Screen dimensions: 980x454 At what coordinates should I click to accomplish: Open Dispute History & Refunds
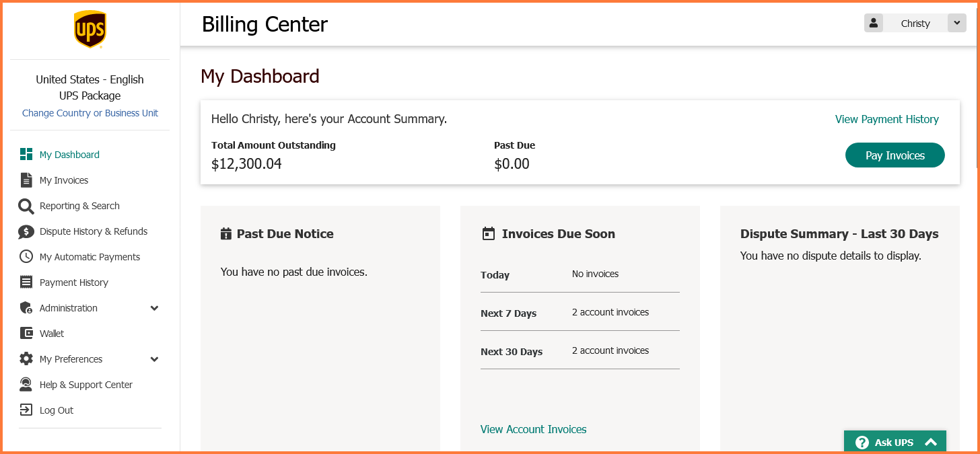94,231
